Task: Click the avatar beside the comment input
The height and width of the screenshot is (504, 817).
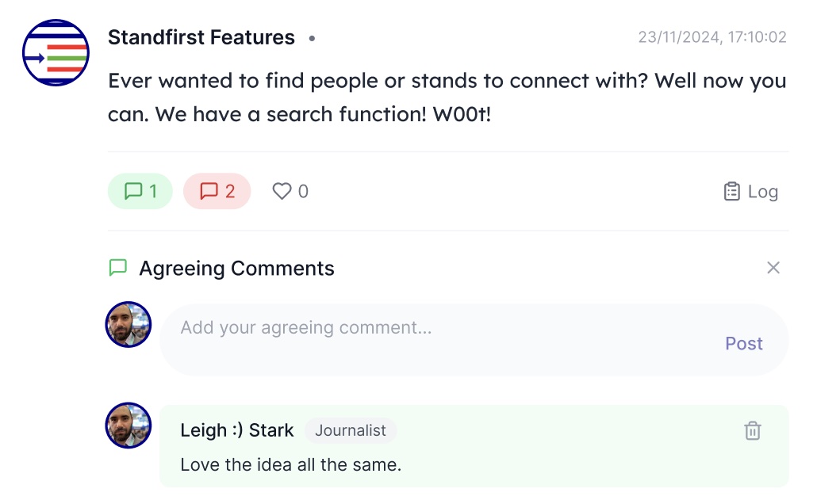Action: (x=128, y=324)
